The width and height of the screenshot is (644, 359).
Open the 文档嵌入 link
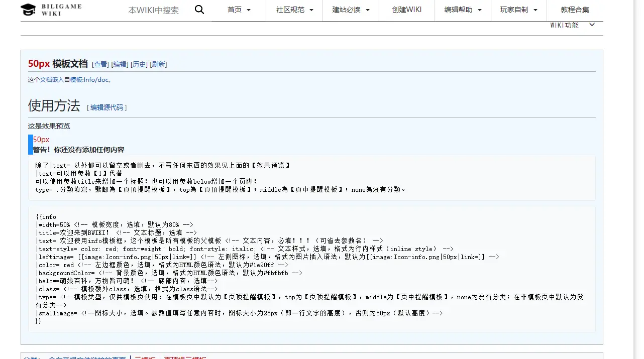(52, 79)
